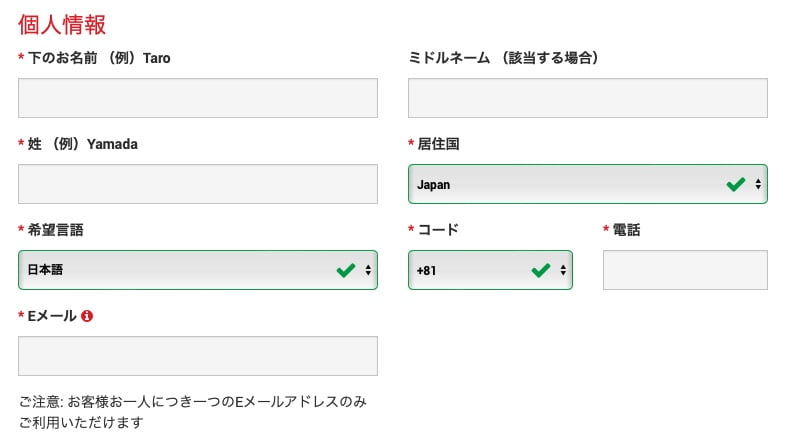Click up-down arrows of +81 code selector
Viewport: 788px width, 439px height.
563,270
